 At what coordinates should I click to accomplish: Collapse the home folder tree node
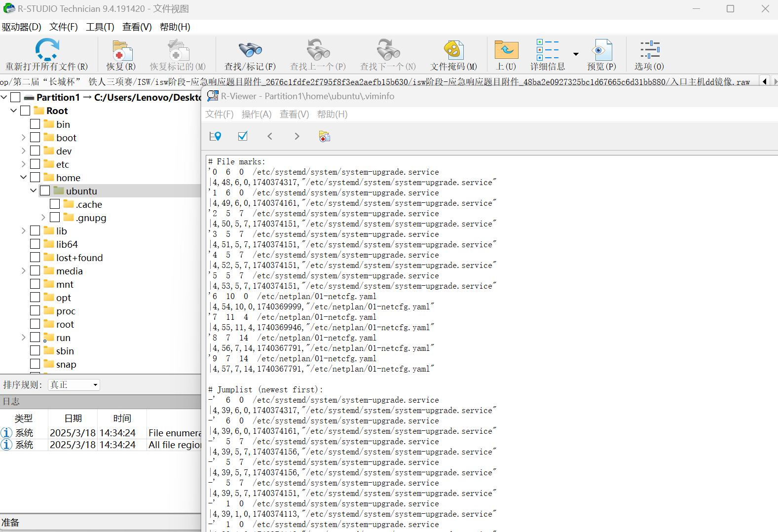click(23, 177)
